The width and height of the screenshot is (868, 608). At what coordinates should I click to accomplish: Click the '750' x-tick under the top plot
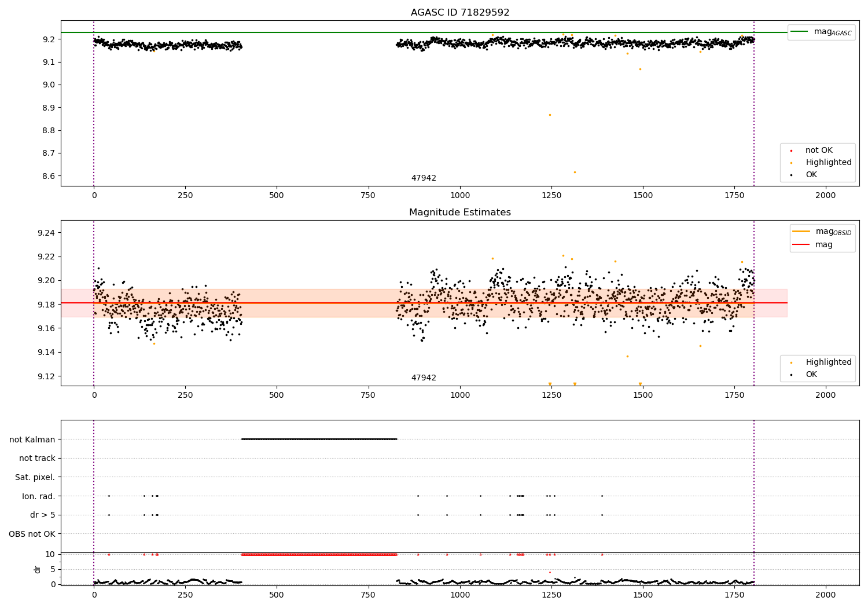pos(369,195)
